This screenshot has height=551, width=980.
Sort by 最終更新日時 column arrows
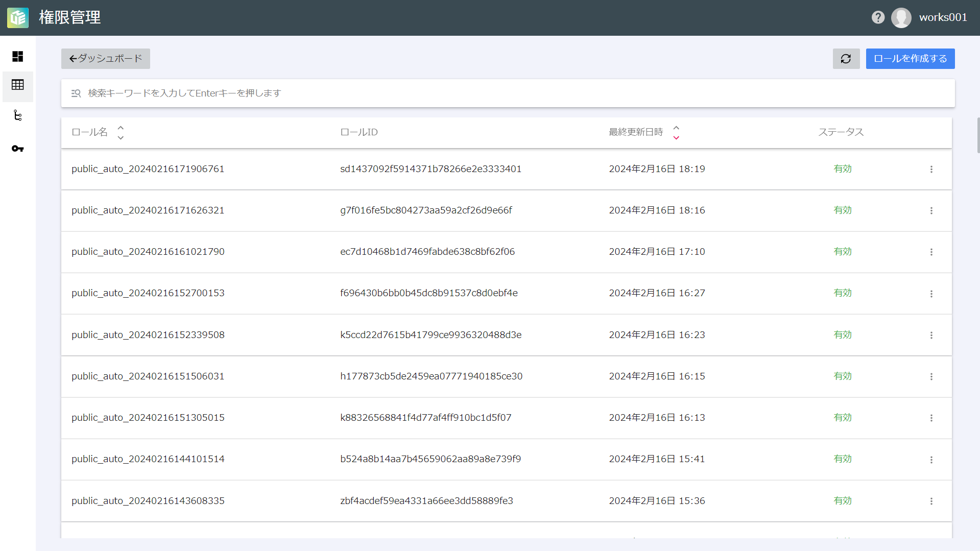[x=676, y=132]
